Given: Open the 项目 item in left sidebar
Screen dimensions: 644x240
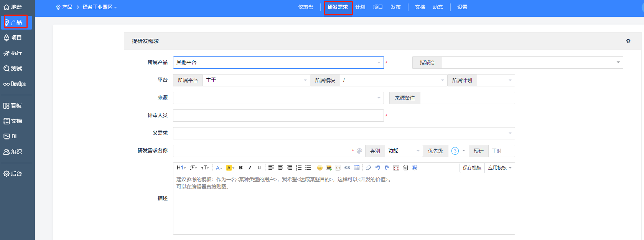Looking at the screenshot, I should (16, 38).
